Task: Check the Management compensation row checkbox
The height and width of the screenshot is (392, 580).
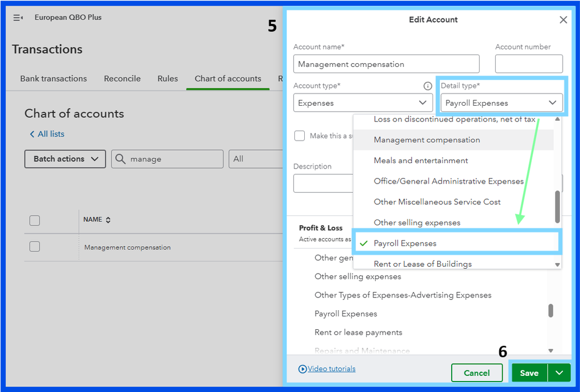Action: 35,247
